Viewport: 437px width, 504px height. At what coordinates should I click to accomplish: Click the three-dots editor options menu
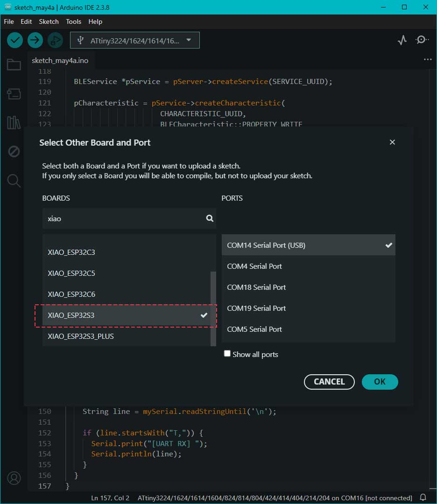(428, 59)
